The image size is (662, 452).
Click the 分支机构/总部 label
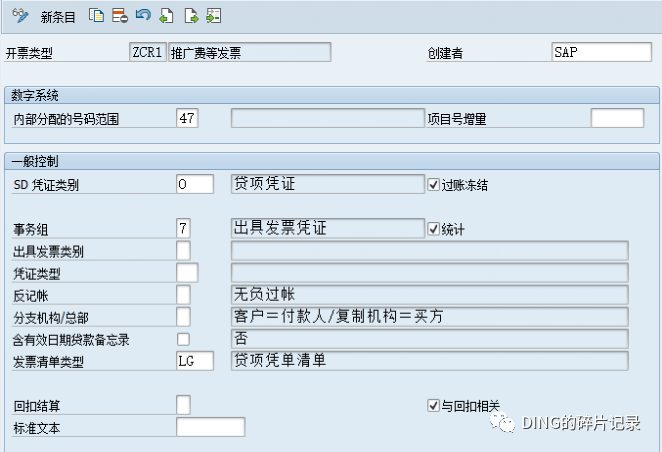click(51, 318)
